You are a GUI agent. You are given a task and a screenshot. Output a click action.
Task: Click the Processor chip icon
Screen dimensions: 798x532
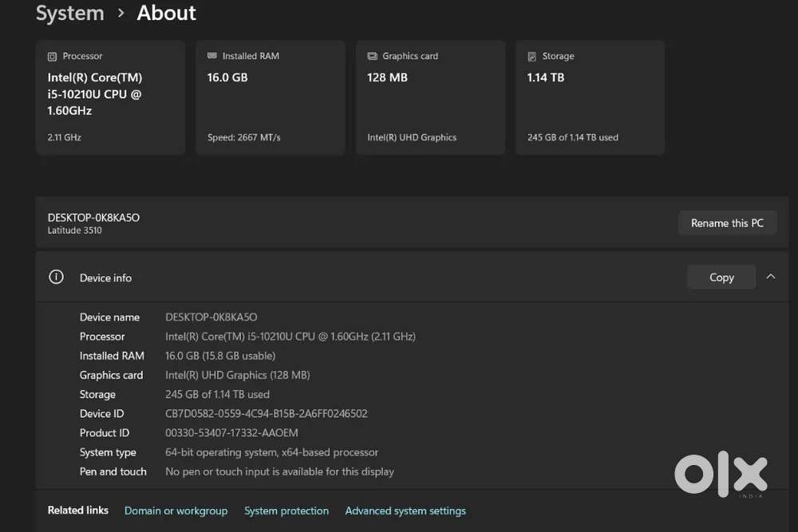click(x=52, y=57)
